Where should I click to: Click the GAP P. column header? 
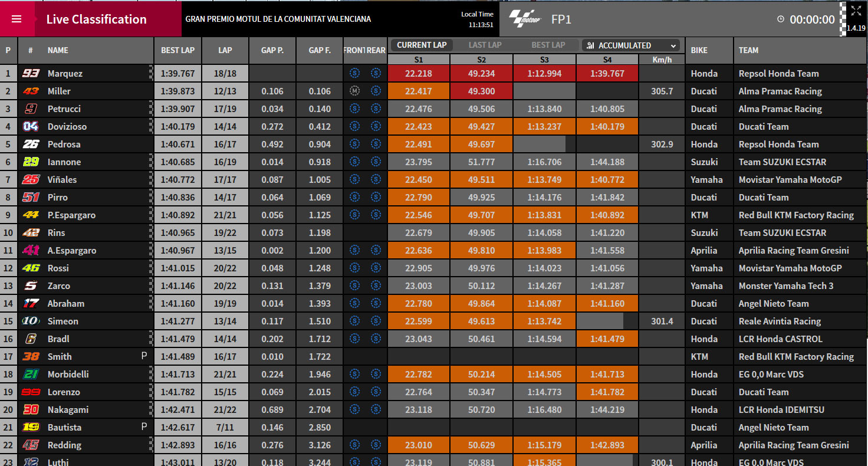(x=272, y=50)
